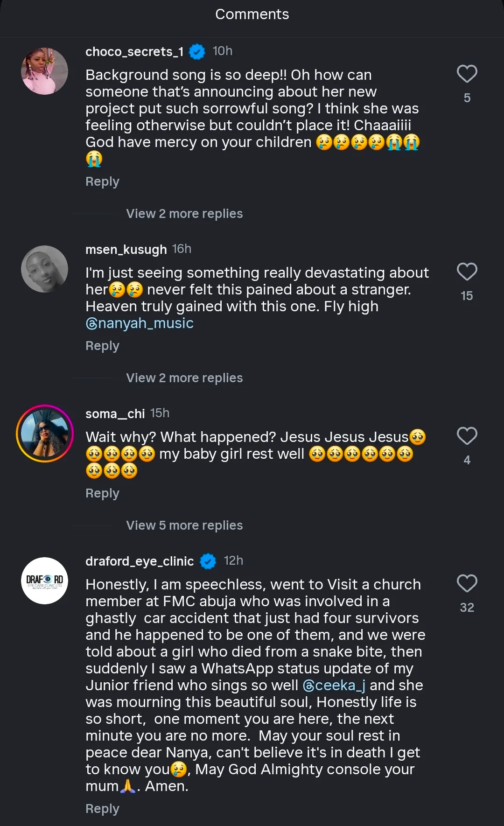This screenshot has height=826, width=504.
Task: Open msen_kusugh's profile avatar
Action: point(45,269)
